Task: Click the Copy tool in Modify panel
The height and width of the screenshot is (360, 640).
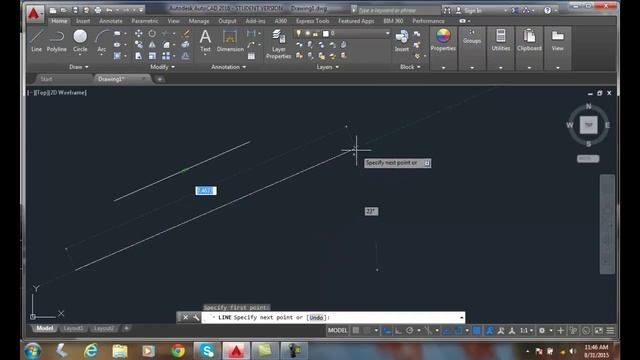Action: [x=139, y=44]
